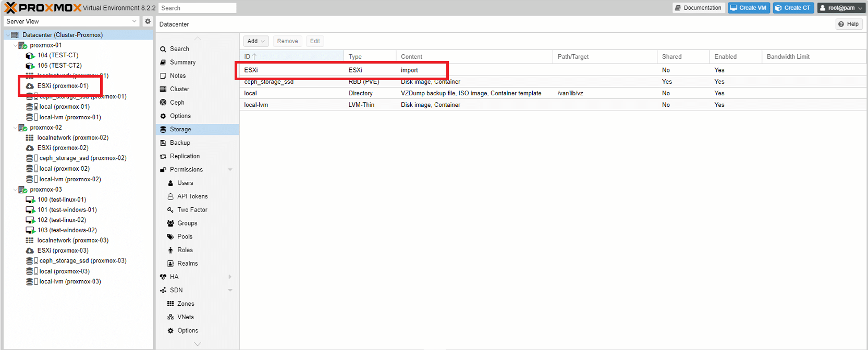868x350 pixels.
Task: Click the ESXi (proxmox-02) cloud icon
Action: point(30,148)
